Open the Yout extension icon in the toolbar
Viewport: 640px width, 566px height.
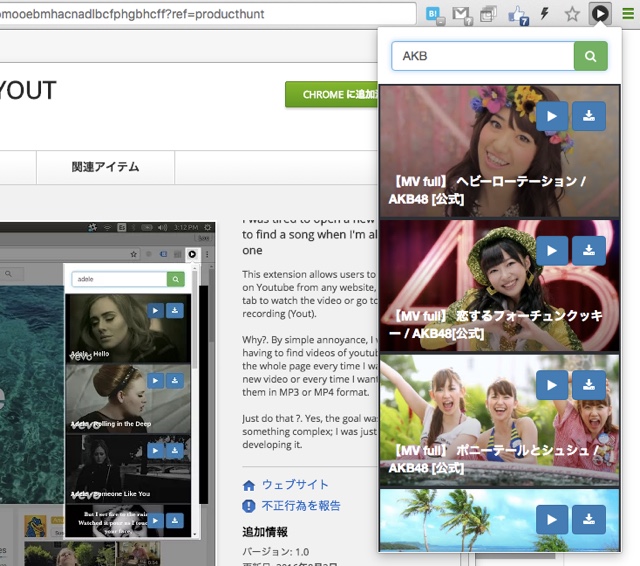click(600, 14)
